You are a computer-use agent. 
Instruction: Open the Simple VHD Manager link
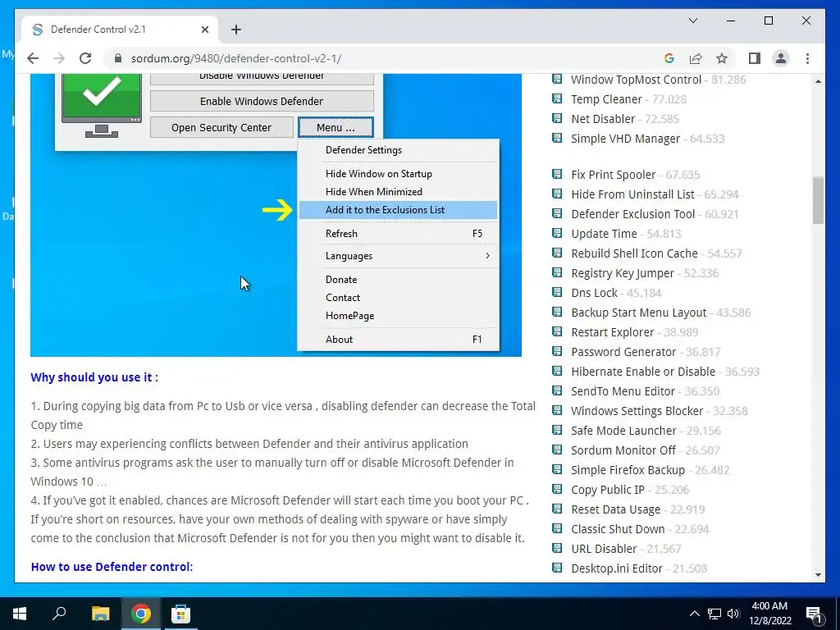click(625, 139)
